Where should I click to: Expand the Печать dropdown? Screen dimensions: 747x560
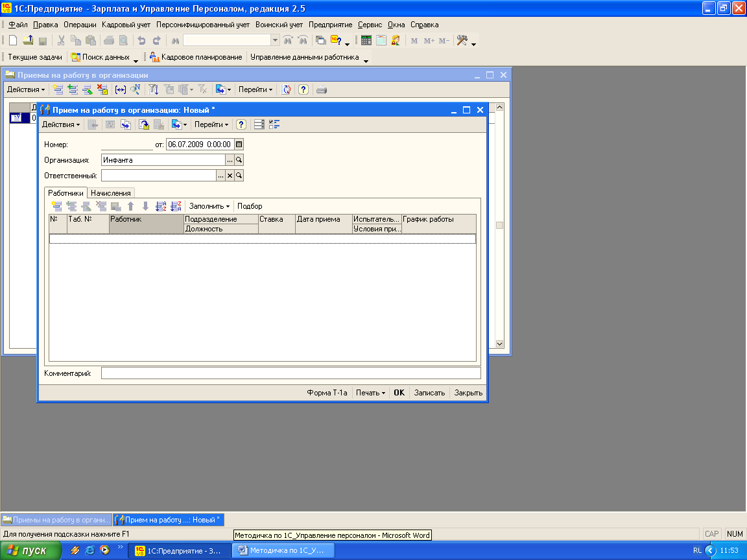pos(371,393)
